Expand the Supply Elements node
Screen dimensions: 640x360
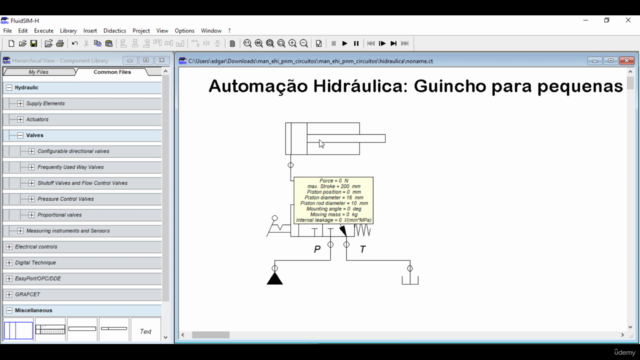coord(20,103)
